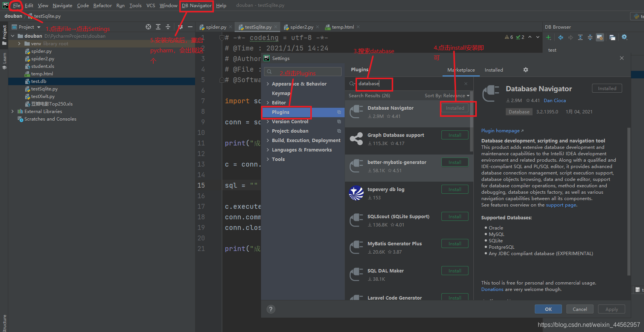Go to next highlighted error arrow

pyautogui.click(x=538, y=37)
